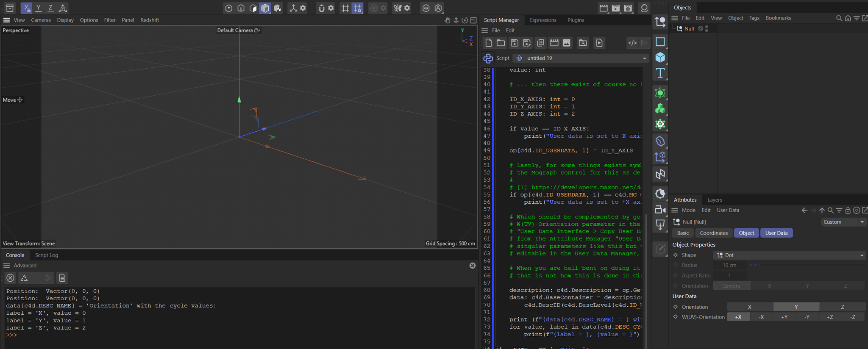Toggle coordinate system icon beside Z axis
This screenshot has height=349, width=868.
[x=63, y=8]
